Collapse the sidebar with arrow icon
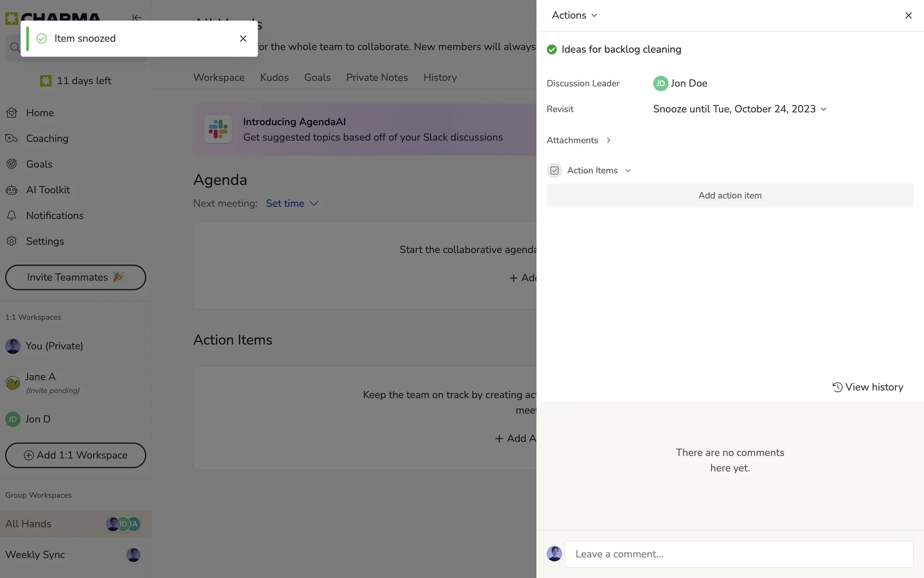This screenshot has width=924, height=578. [137, 17]
